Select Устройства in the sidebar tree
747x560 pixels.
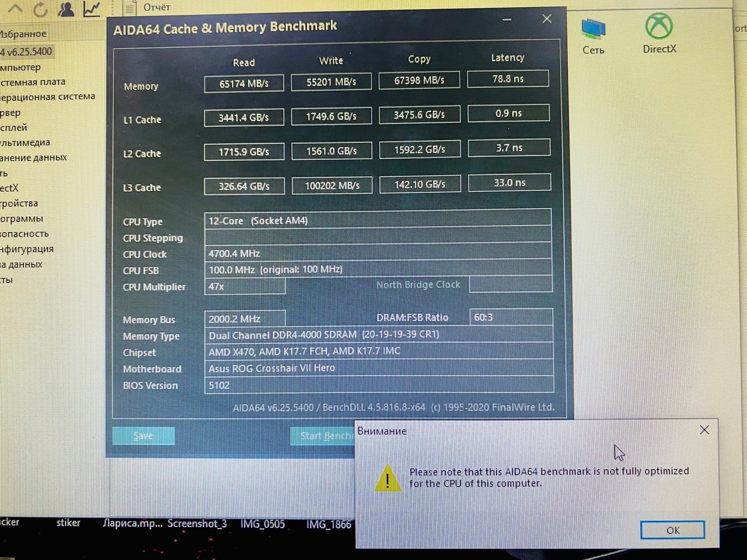click(19, 203)
